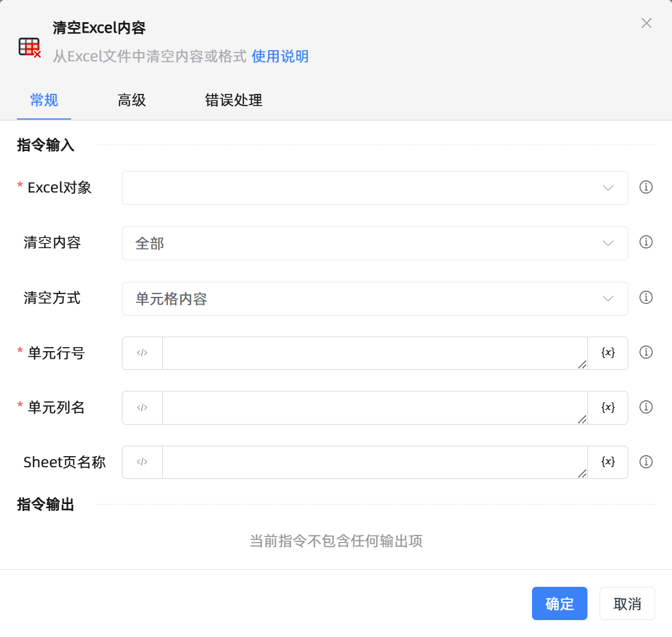Switch to the 高级 tab
The image size is (672, 637).
tap(132, 100)
